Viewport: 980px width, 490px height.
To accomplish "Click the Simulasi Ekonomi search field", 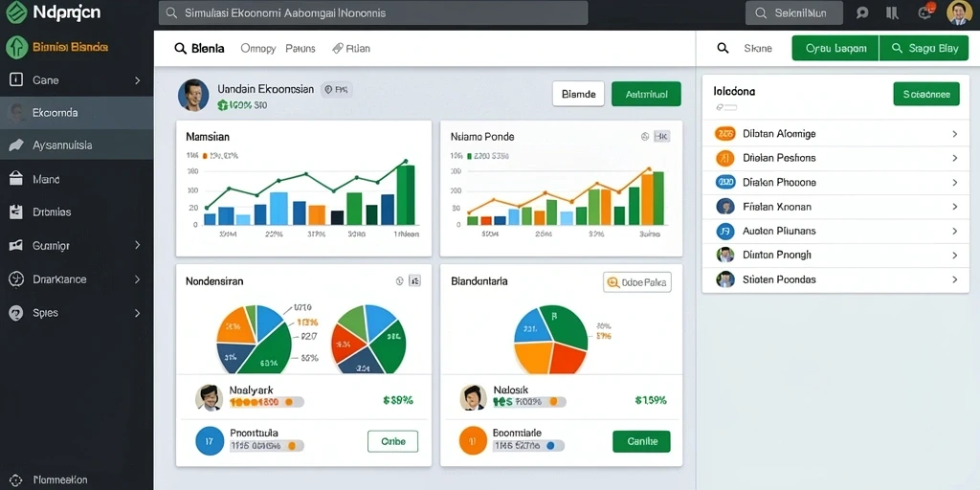I will pyautogui.click(x=373, y=12).
